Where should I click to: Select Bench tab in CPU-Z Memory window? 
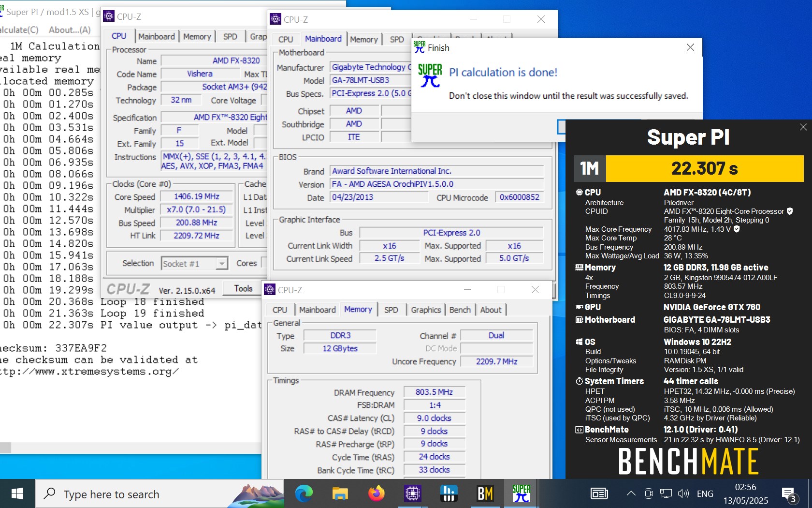coord(460,310)
